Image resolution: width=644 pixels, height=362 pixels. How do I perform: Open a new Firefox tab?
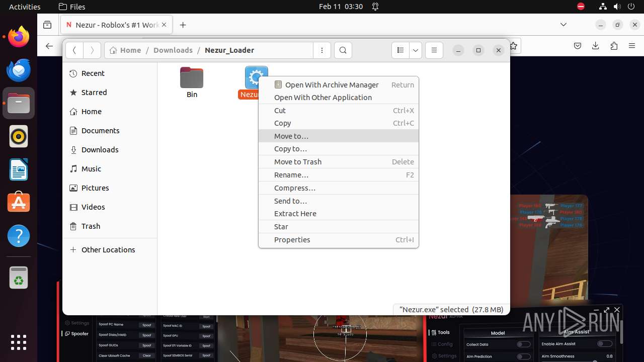pos(183,25)
